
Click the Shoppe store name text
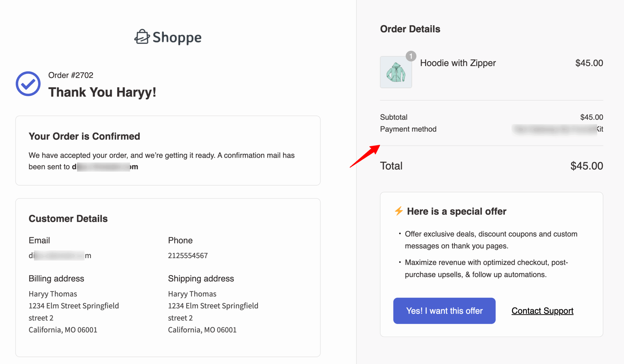177,37
